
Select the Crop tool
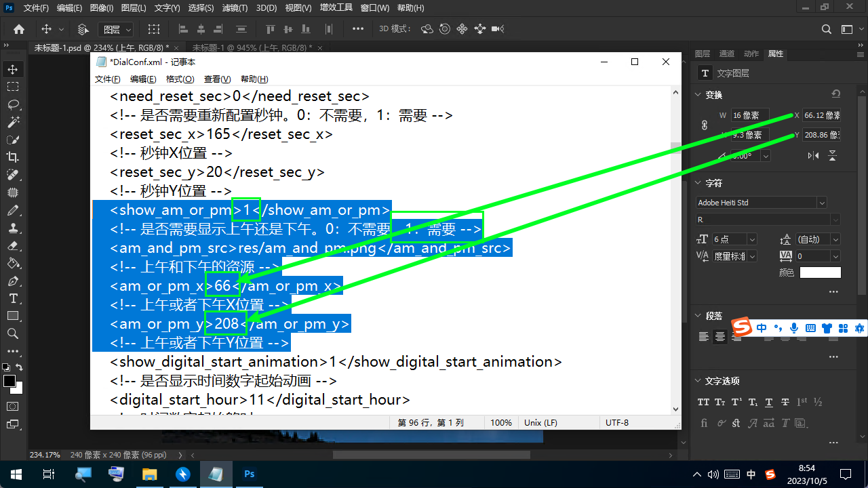click(13, 157)
